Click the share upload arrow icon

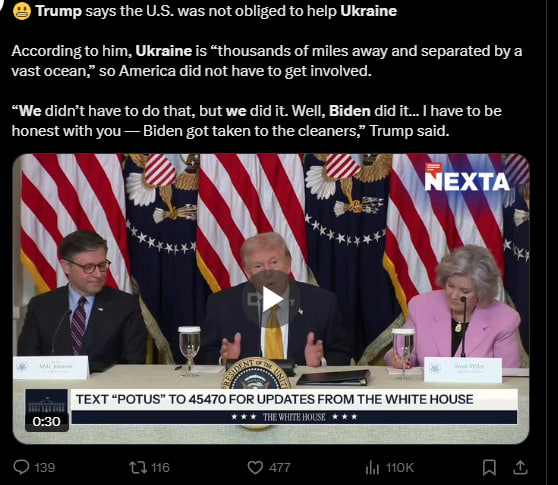520,468
